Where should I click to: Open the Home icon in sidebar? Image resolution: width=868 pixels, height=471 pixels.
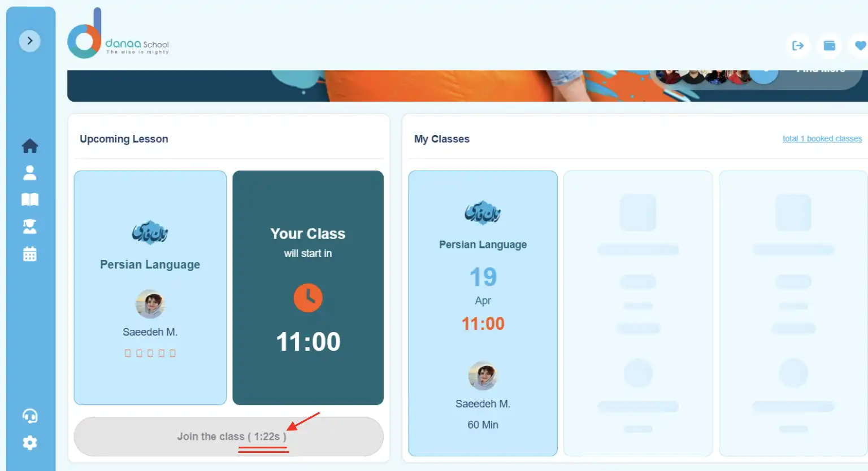click(x=30, y=146)
